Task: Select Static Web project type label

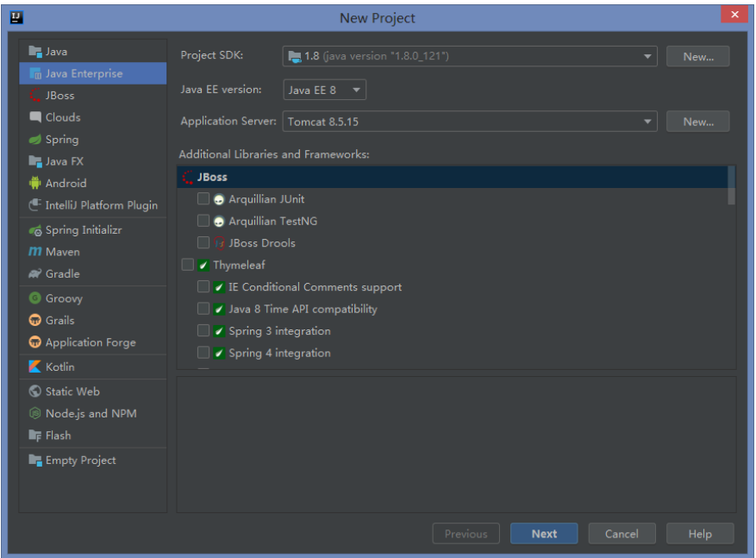Action: tap(72, 392)
